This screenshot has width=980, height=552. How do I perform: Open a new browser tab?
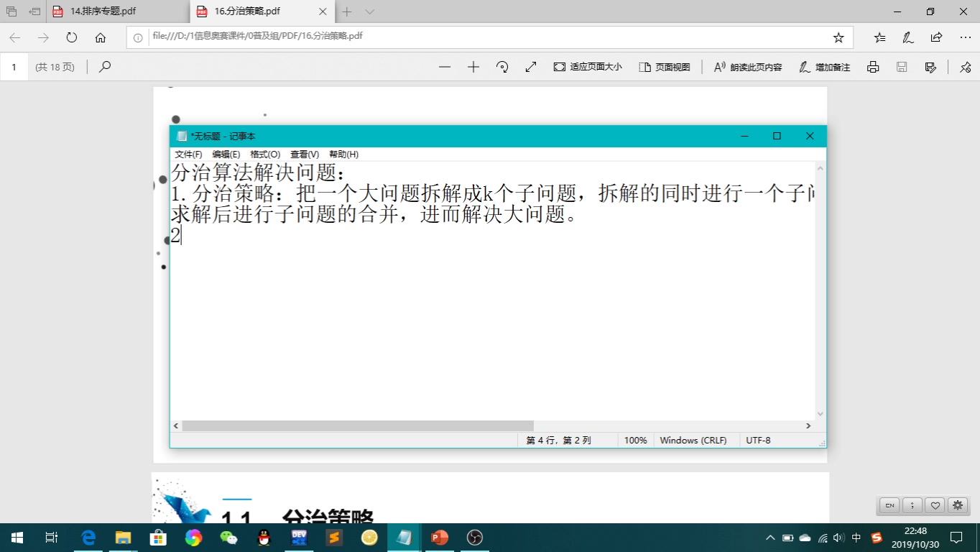point(346,11)
